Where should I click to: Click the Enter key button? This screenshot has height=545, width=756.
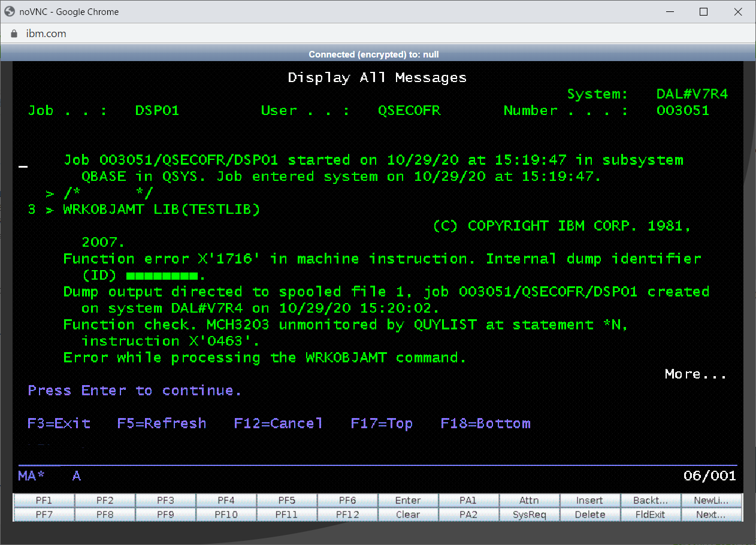[x=408, y=500]
